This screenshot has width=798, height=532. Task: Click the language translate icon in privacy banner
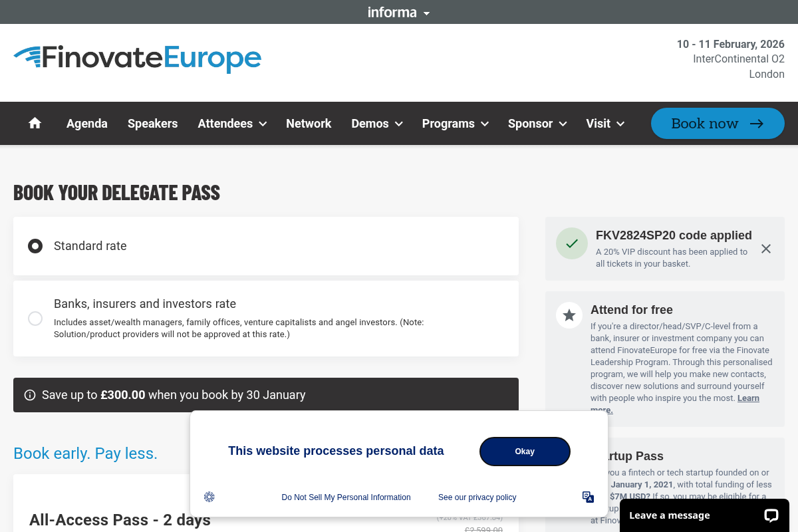[x=588, y=497]
